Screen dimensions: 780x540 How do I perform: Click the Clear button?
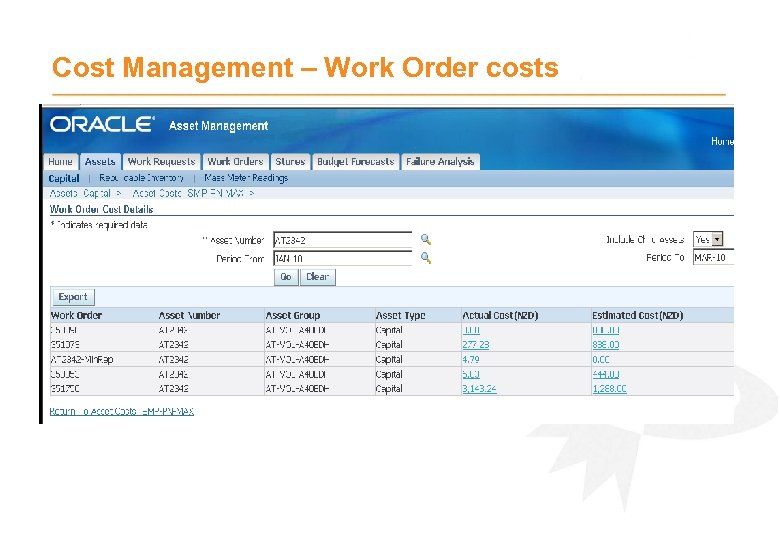[x=317, y=277]
